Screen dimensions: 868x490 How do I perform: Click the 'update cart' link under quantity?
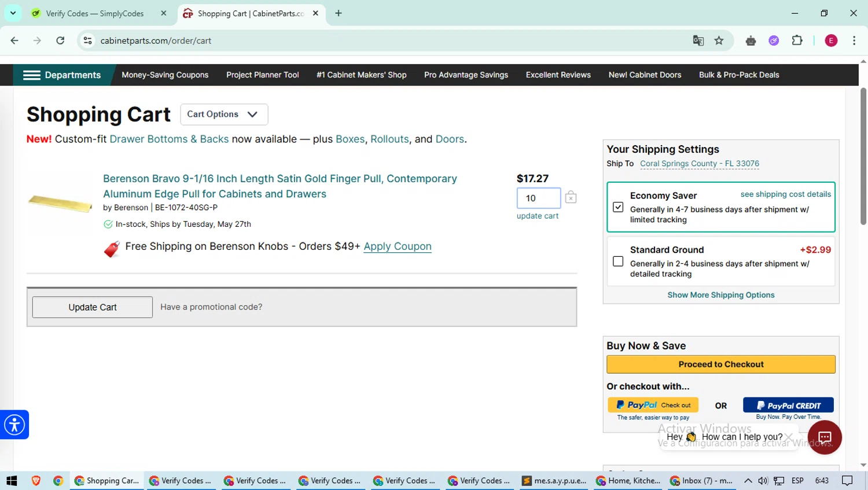538,216
